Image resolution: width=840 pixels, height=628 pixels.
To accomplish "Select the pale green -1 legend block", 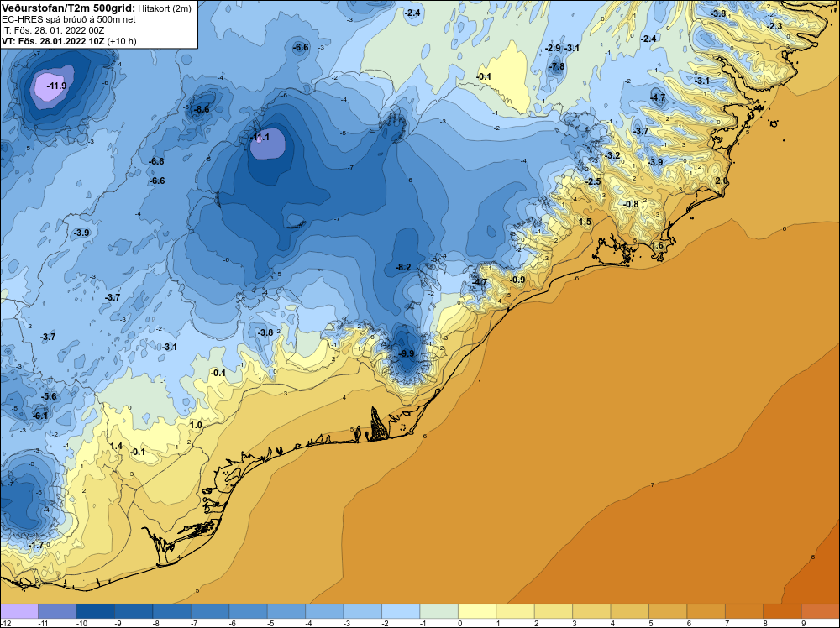I will click(439, 611).
